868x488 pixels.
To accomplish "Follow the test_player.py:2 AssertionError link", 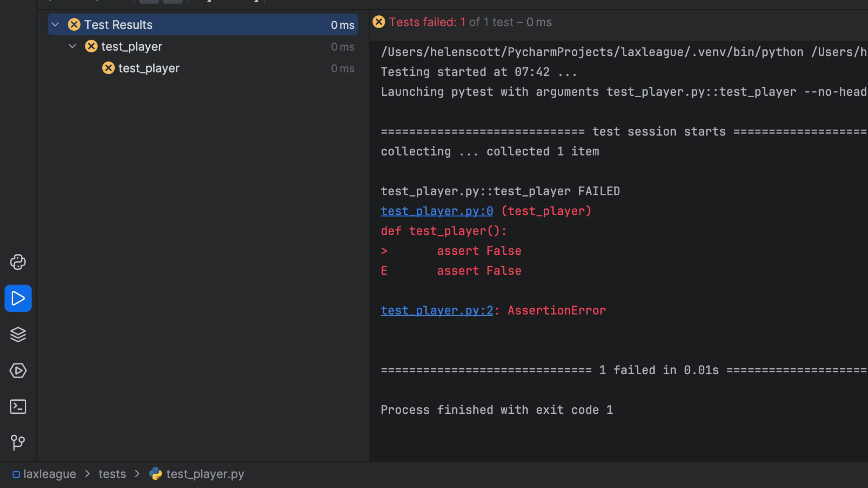I will [x=437, y=310].
